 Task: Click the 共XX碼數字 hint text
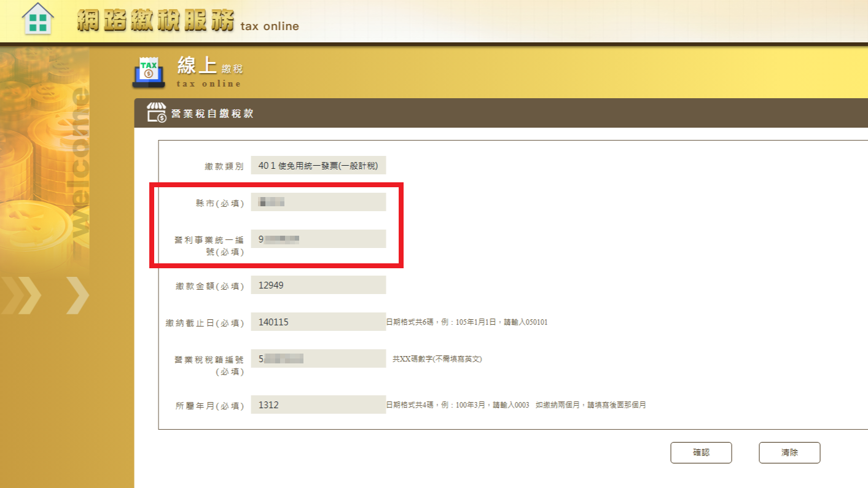click(x=437, y=358)
